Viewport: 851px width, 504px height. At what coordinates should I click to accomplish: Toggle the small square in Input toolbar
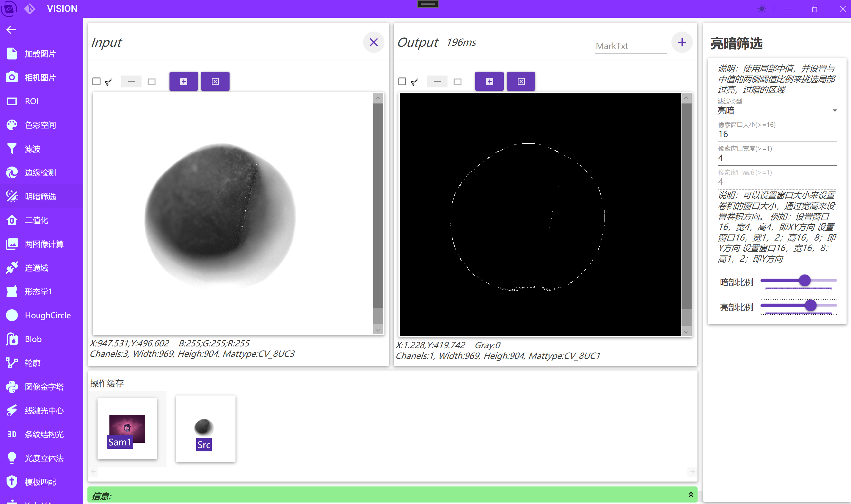[151, 82]
